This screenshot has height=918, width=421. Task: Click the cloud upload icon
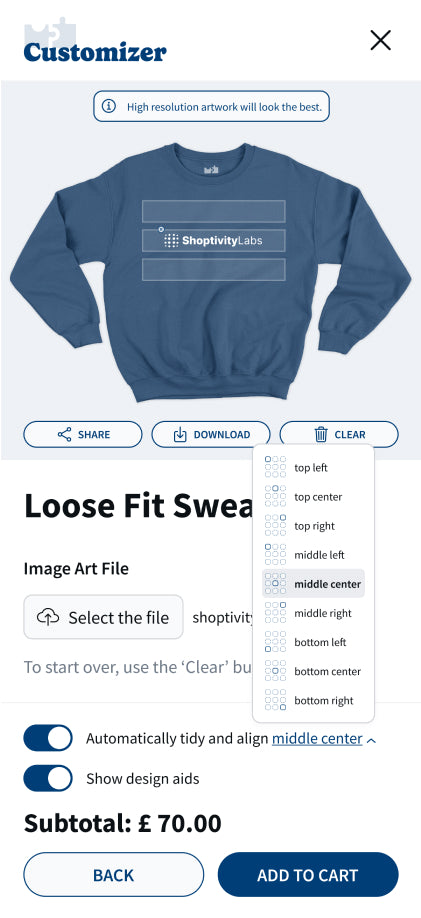(x=48, y=617)
